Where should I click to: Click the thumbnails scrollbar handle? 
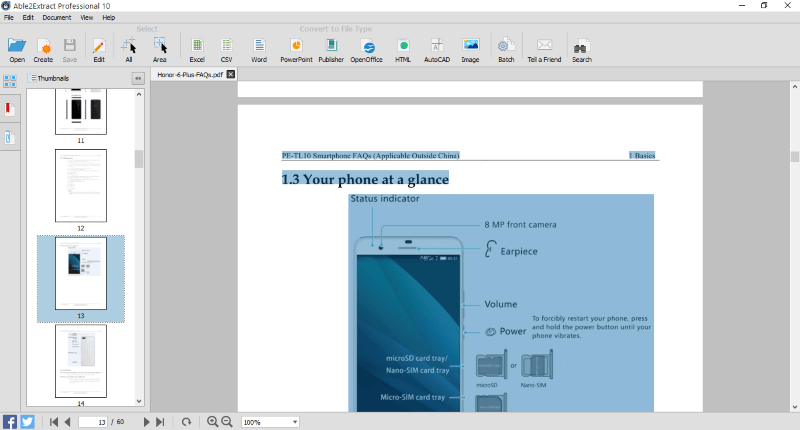[139, 159]
